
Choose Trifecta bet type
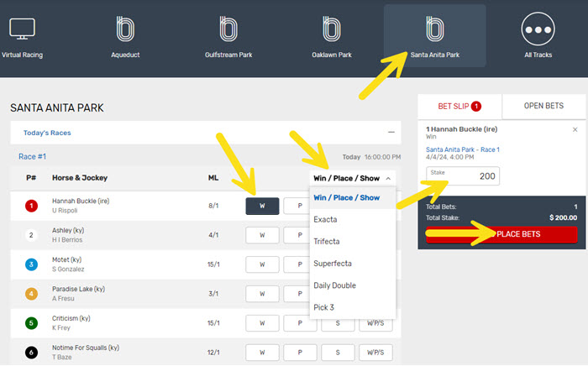[353, 241]
